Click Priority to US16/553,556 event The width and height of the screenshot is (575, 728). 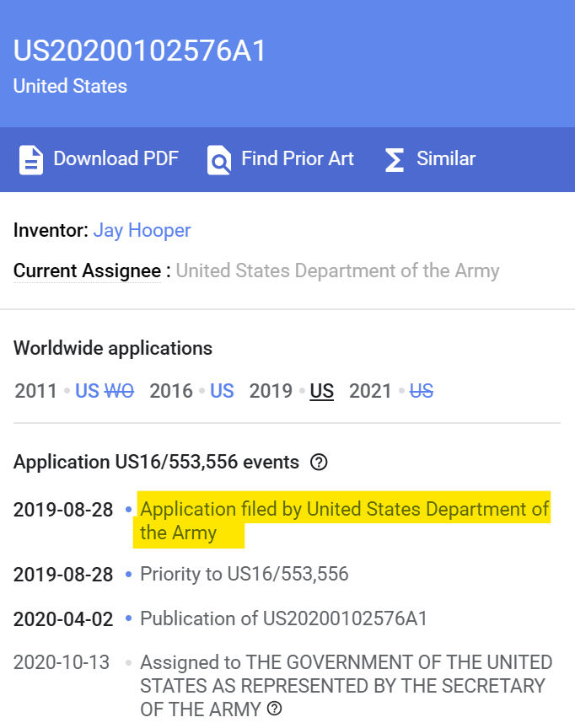point(245,575)
